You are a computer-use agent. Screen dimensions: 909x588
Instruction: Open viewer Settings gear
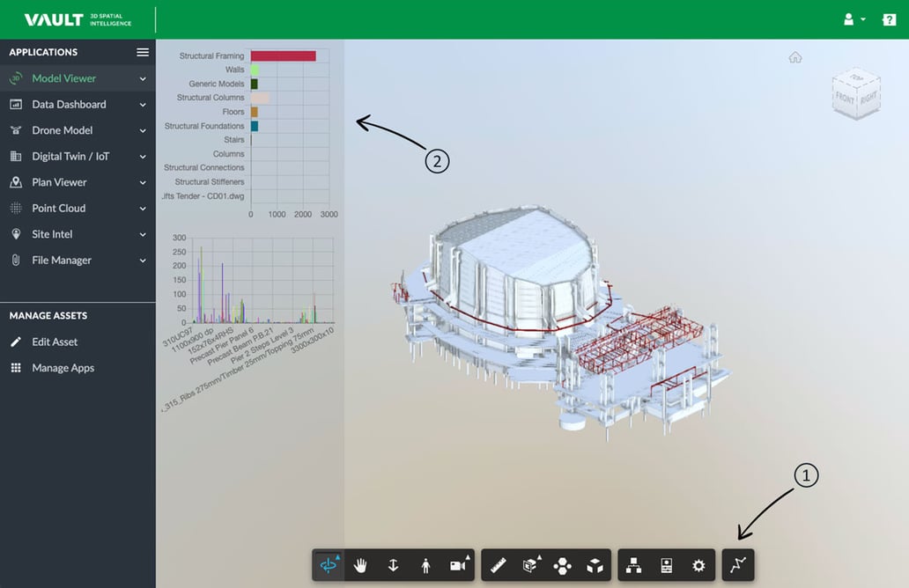[698, 566]
